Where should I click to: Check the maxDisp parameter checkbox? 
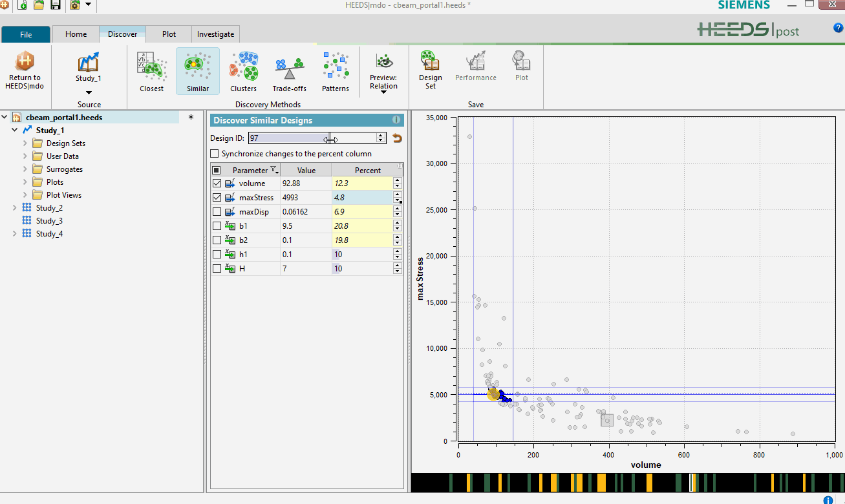[217, 212]
